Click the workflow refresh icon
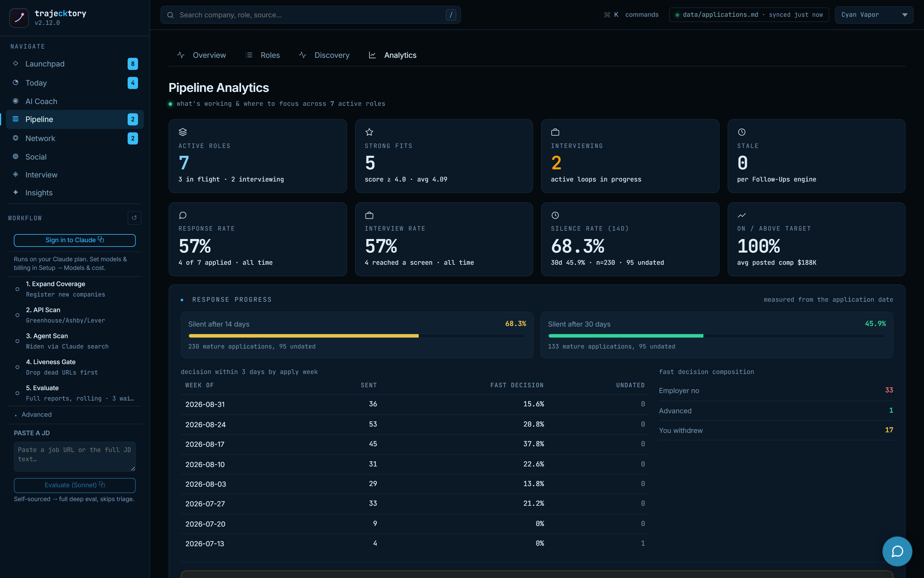Image resolution: width=924 pixels, height=578 pixels. click(134, 218)
